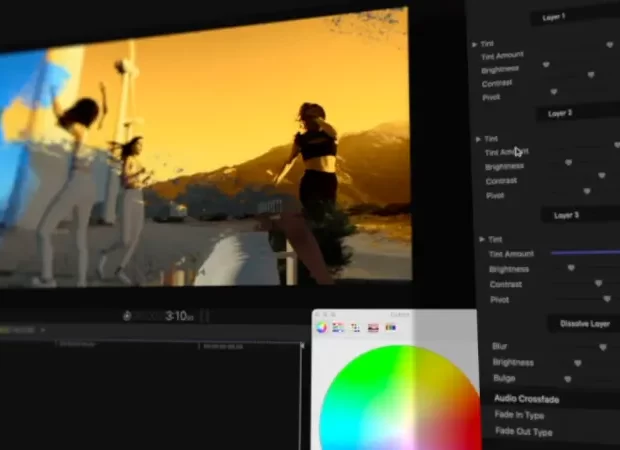Open the Color Palettes tab in Colors window
Image resolution: width=620 pixels, height=450 pixels.
coord(355,327)
